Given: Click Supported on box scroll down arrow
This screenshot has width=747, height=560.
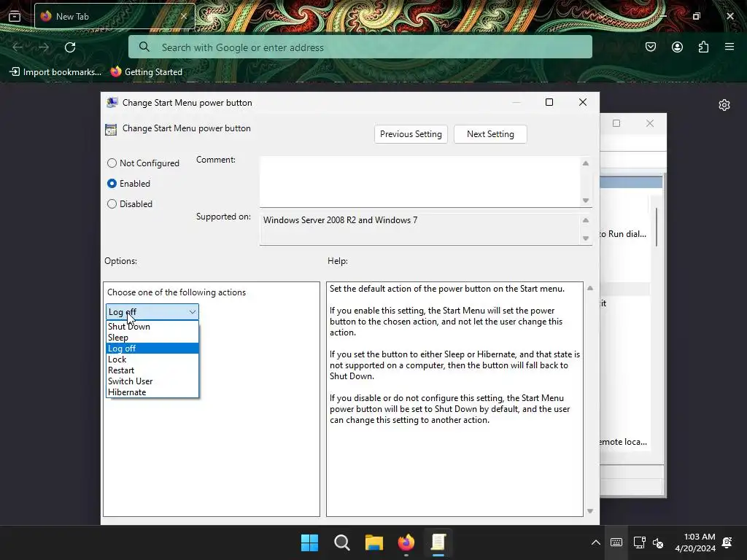Looking at the screenshot, I should (586, 238).
